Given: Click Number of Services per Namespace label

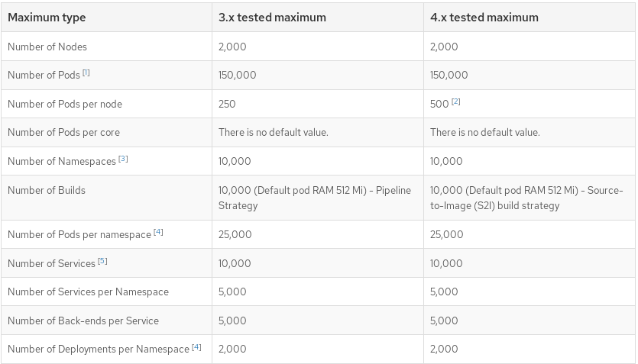Looking at the screenshot, I should click(89, 292).
